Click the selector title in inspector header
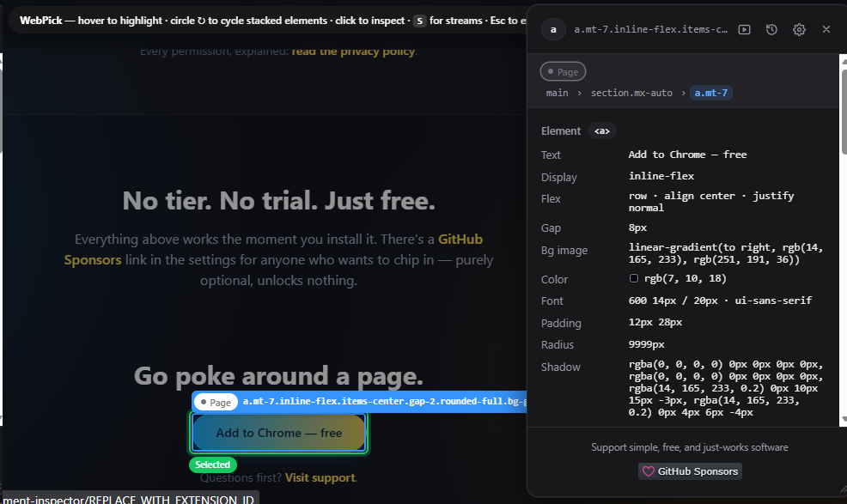This screenshot has height=504, width=847. [x=650, y=29]
